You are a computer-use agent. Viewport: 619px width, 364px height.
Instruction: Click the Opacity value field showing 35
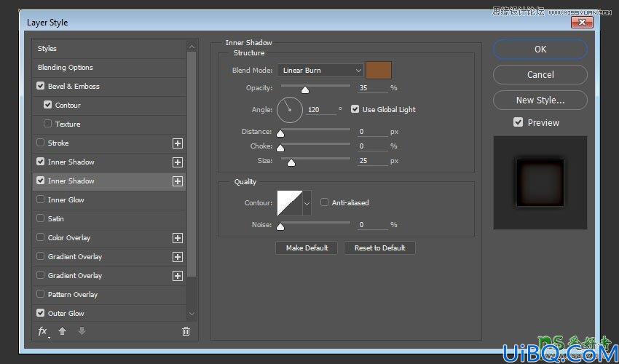[x=373, y=87]
